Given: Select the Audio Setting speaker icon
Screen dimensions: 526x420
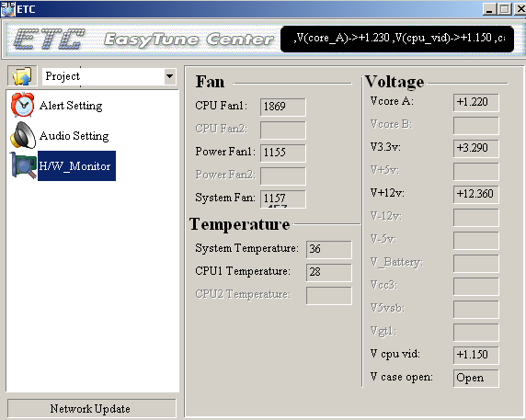Looking at the screenshot, I should [23, 135].
